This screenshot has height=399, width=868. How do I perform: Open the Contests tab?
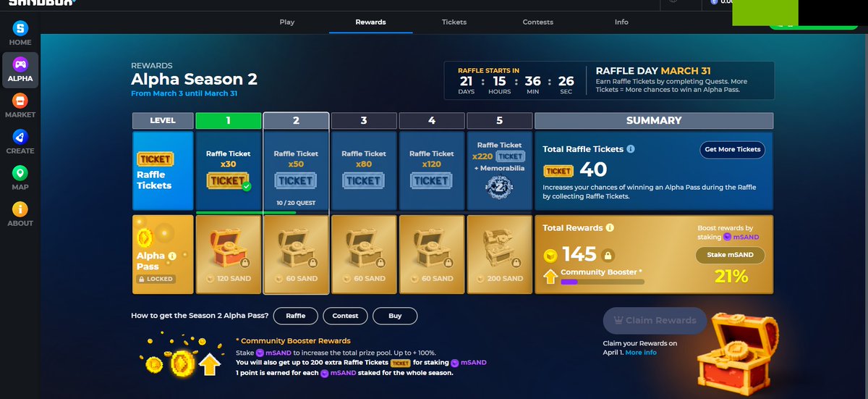pos(538,22)
